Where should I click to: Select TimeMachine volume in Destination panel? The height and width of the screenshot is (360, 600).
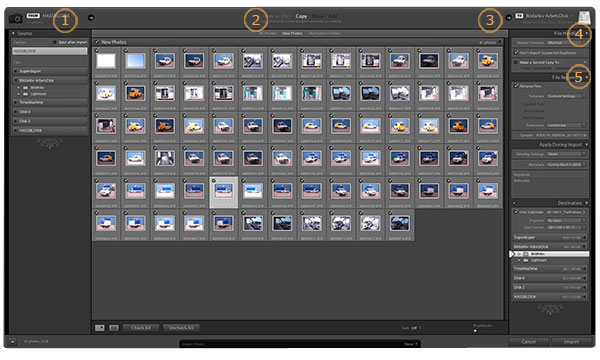550,269
